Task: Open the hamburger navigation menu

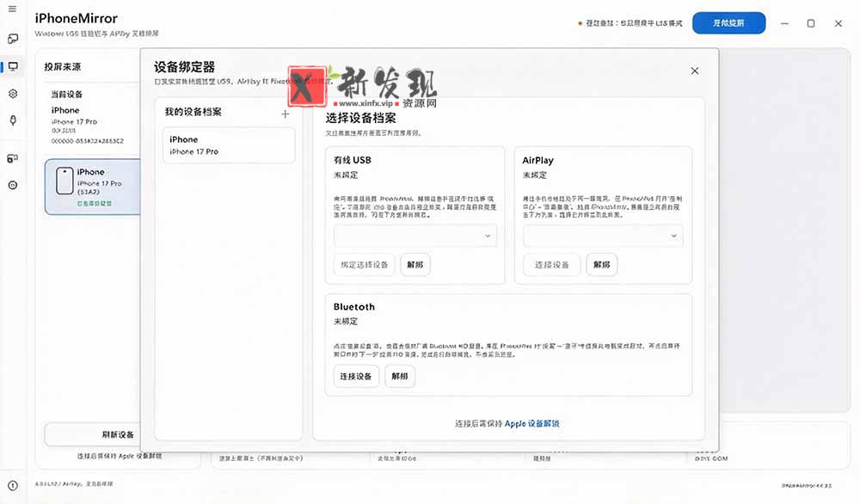Action: [x=13, y=9]
